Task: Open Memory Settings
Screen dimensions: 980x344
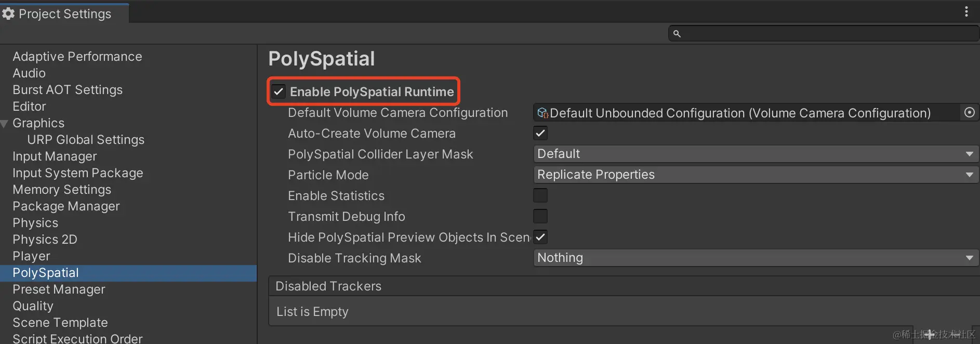Action: pos(62,189)
